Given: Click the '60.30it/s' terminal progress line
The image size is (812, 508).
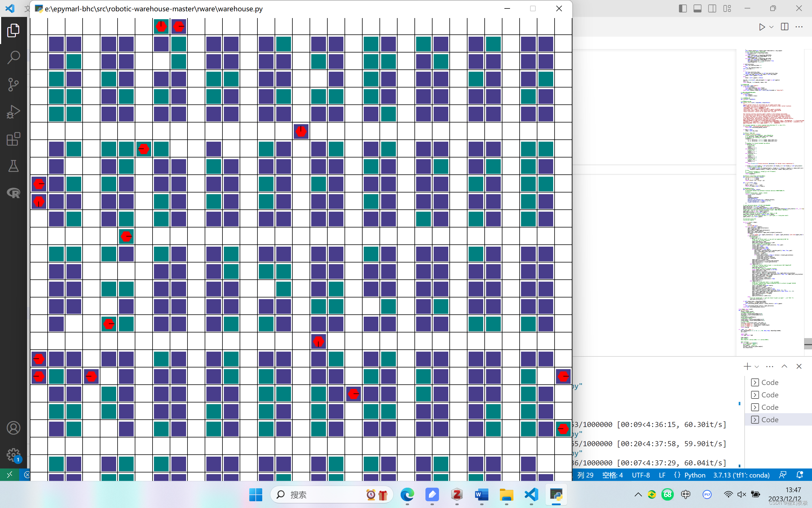Looking at the screenshot, I should (650, 424).
